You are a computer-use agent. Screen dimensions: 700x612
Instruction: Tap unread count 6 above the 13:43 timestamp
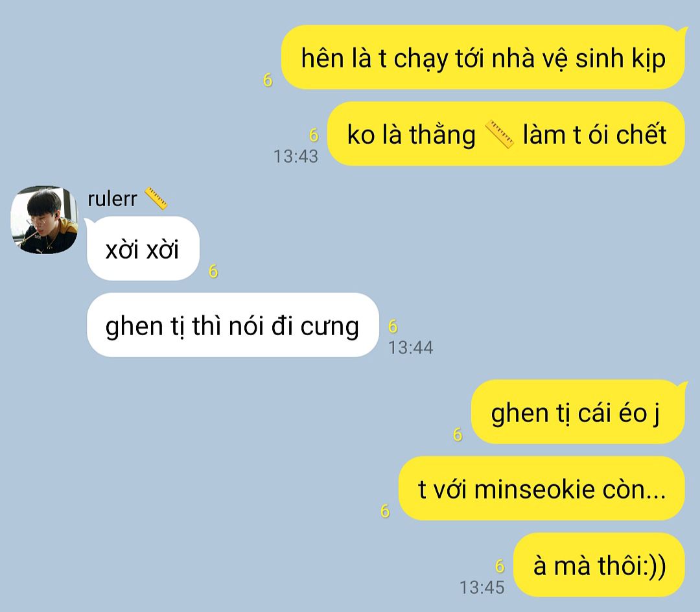pyautogui.click(x=314, y=135)
